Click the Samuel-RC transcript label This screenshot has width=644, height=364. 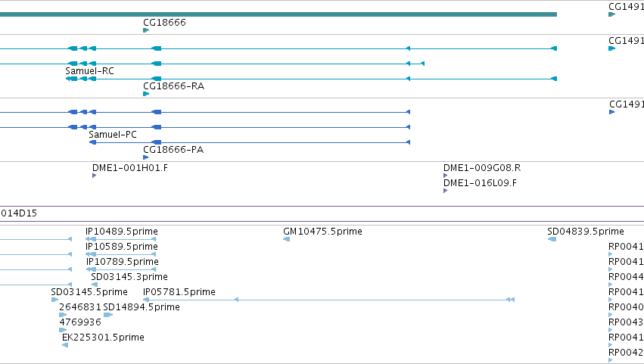89,70
